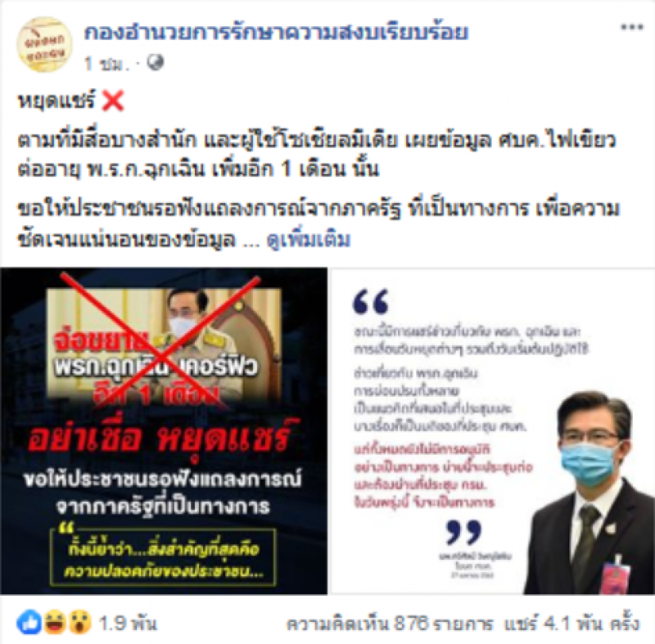Open ความคิดเห็น 876 รายการ comments list
The width and height of the screenshot is (655, 644).
click(x=390, y=624)
